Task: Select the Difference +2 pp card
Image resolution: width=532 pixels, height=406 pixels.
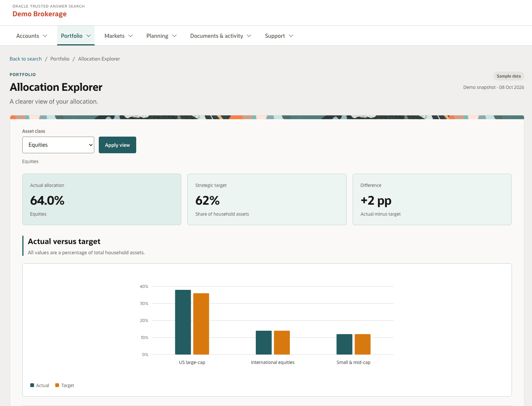Action: [x=432, y=199]
